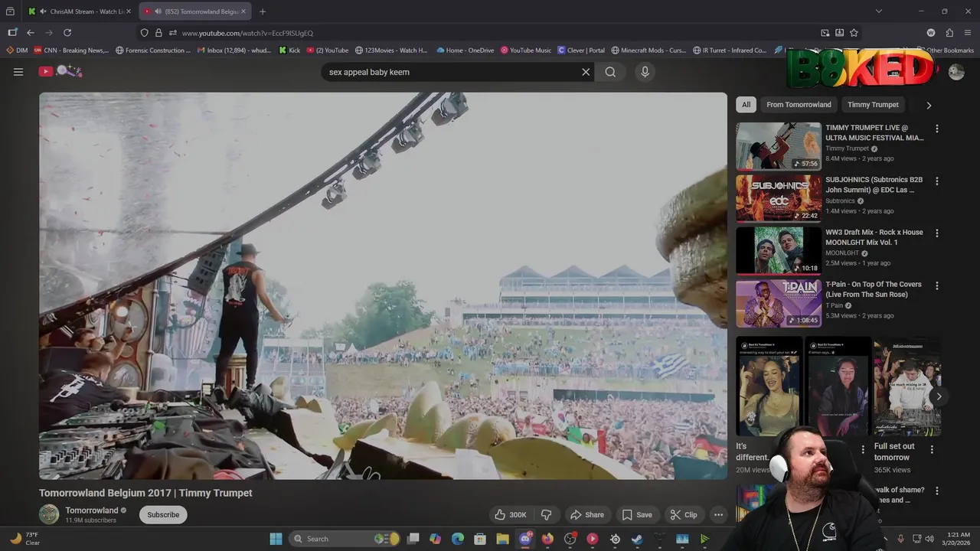The image size is (980, 551).
Task: Open TIMMY TRUMPET LIVE @ ULTRA thumbnail
Action: click(779, 146)
